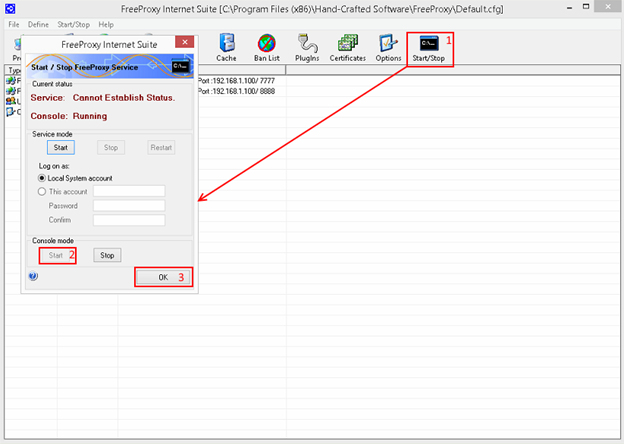Open the Start/Stop menu
The height and width of the screenshot is (444, 624).
(x=74, y=25)
